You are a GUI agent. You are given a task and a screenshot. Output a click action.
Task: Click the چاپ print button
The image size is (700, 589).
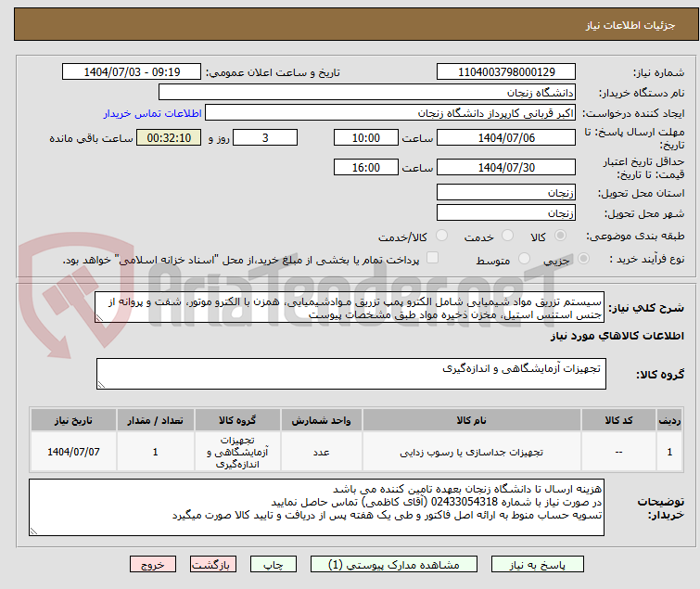click(274, 565)
